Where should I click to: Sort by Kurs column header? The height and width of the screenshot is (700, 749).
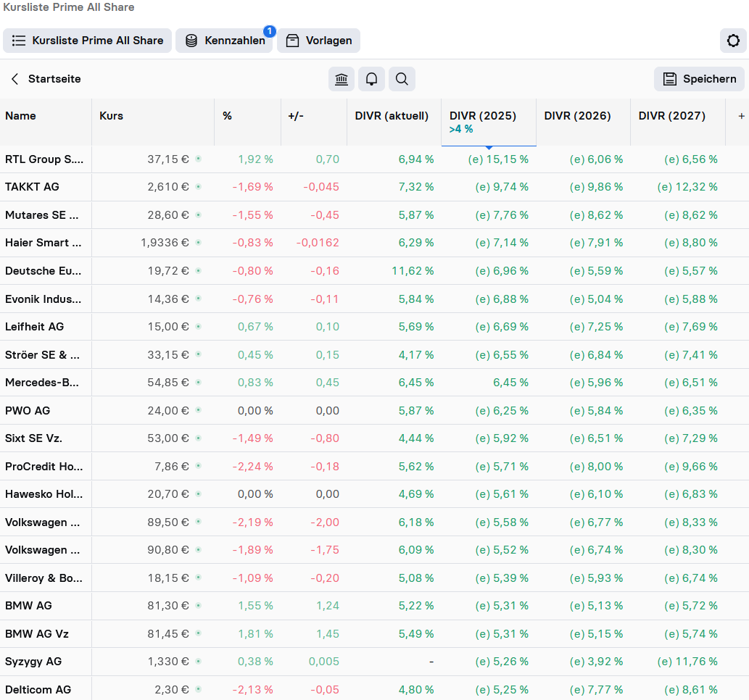[x=112, y=116]
